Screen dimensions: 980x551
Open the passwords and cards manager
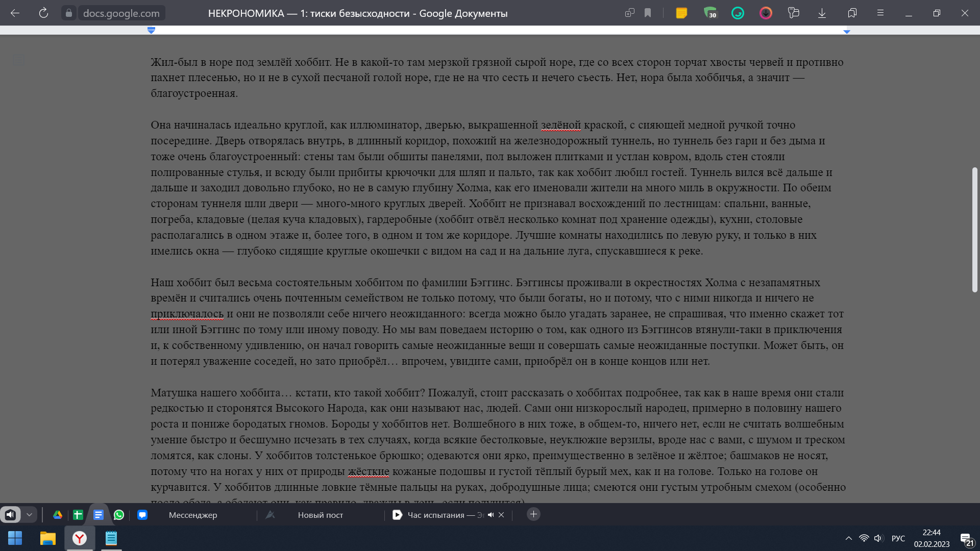[794, 13]
